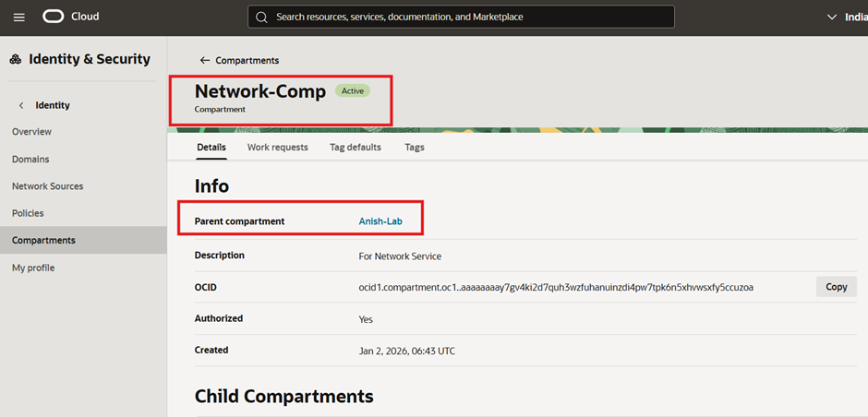This screenshot has height=417, width=868.
Task: Expand the region selector chevron
Action: tap(829, 17)
